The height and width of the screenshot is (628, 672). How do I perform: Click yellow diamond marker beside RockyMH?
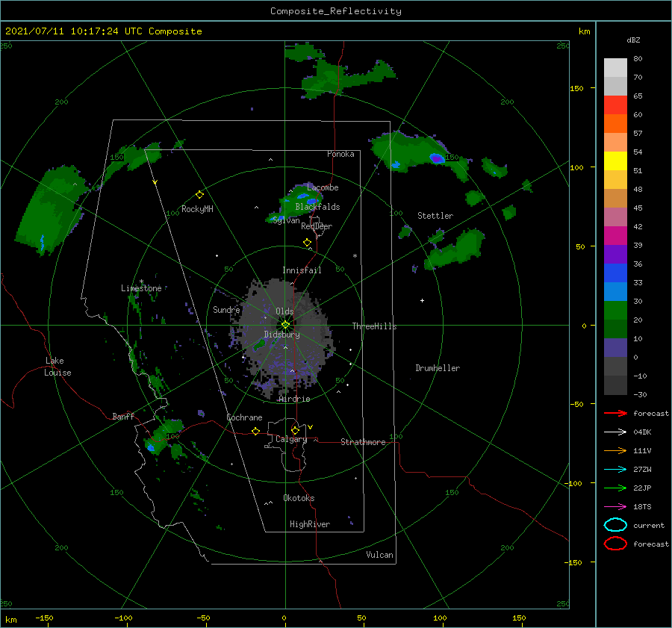pos(199,195)
